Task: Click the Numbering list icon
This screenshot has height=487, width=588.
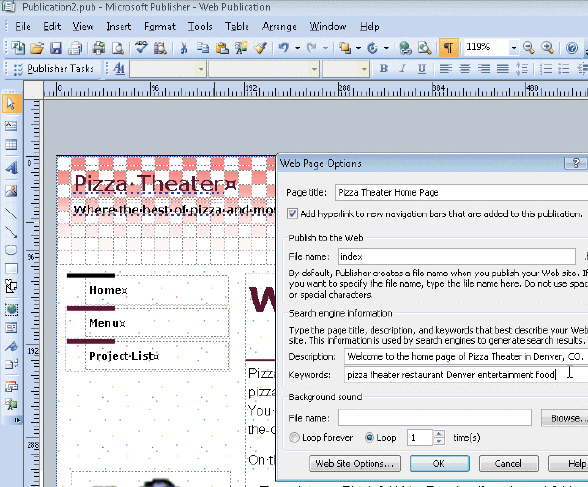Action: (546, 69)
